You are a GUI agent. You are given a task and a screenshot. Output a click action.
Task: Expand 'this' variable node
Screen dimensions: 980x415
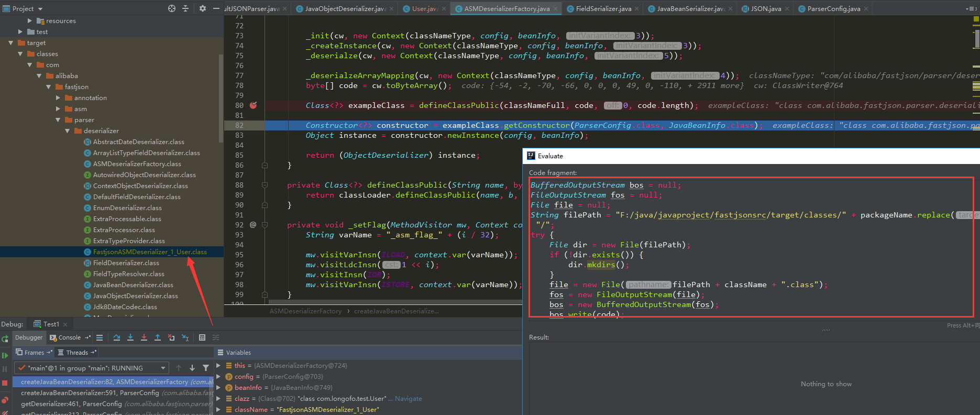point(218,366)
